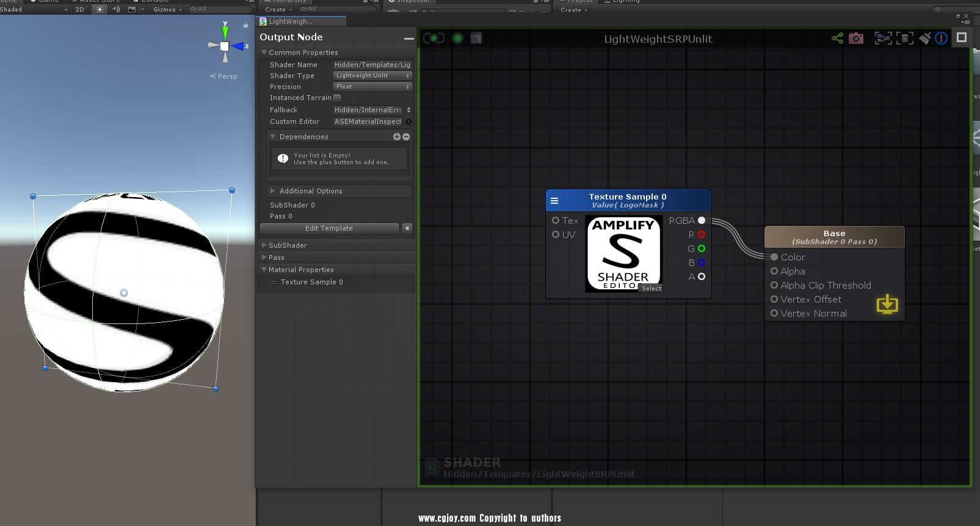Toggle the 2D view mode
The height and width of the screenshot is (526, 980).
[79, 9]
